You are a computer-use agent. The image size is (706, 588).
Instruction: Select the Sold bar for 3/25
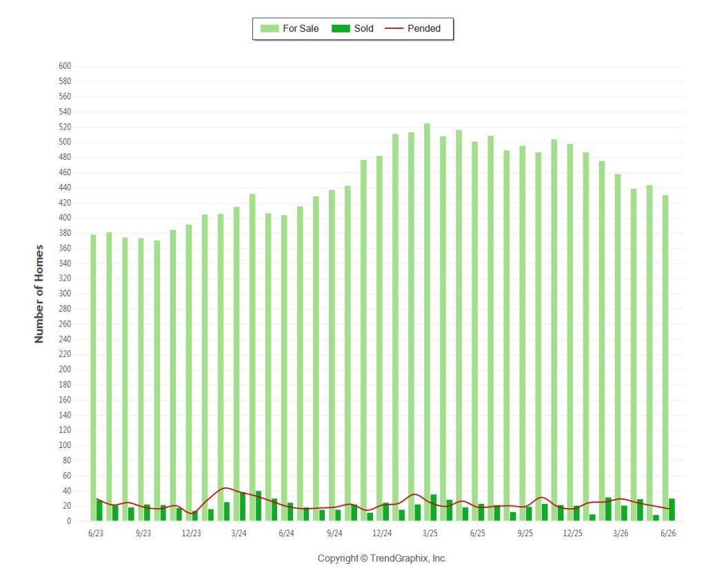pos(433,508)
